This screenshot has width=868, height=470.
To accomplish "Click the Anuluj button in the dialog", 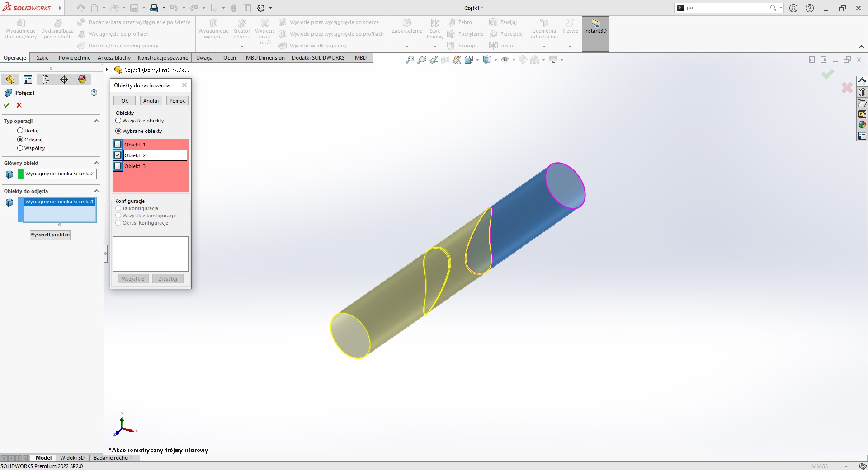I will [151, 101].
